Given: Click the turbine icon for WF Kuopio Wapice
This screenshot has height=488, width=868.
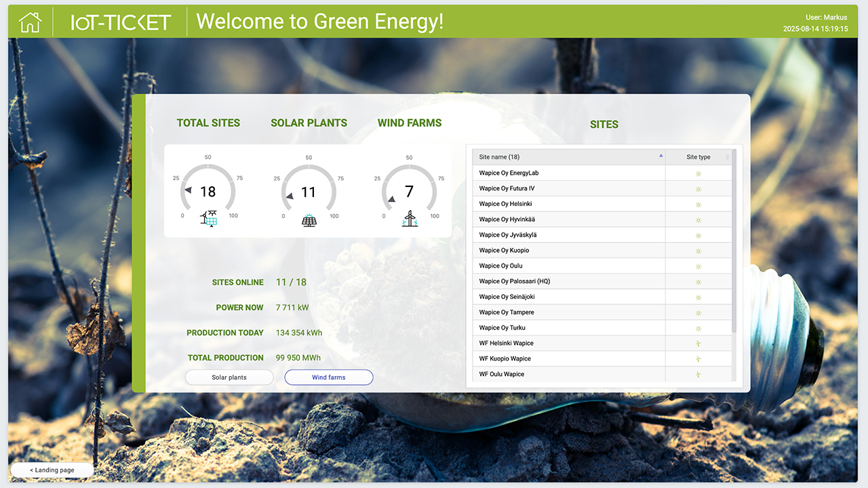Looking at the screenshot, I should tap(698, 359).
